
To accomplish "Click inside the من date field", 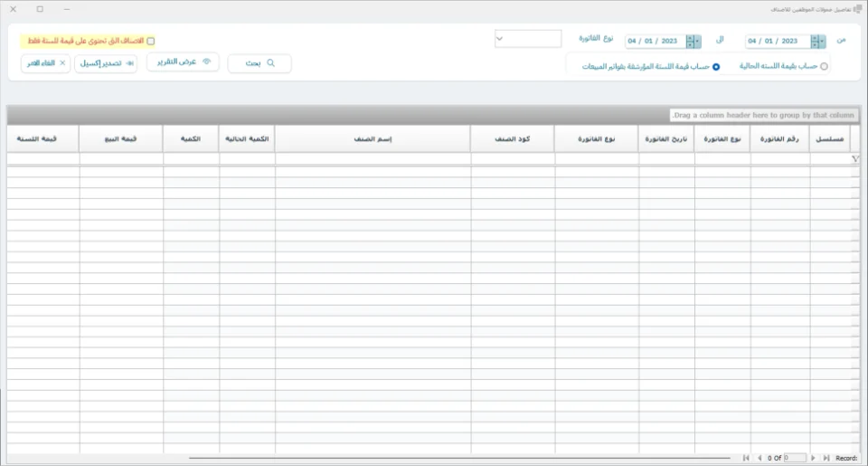I will [778, 41].
